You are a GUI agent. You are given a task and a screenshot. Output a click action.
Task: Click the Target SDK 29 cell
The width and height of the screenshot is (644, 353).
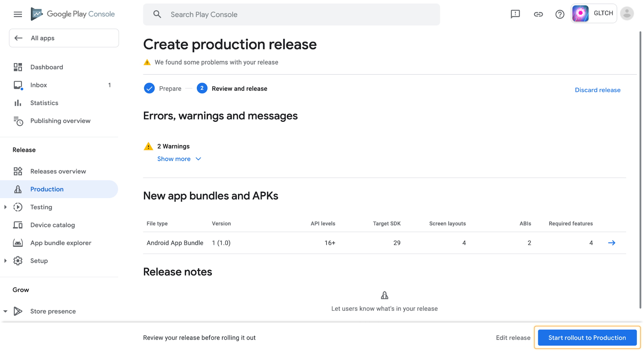tap(397, 243)
